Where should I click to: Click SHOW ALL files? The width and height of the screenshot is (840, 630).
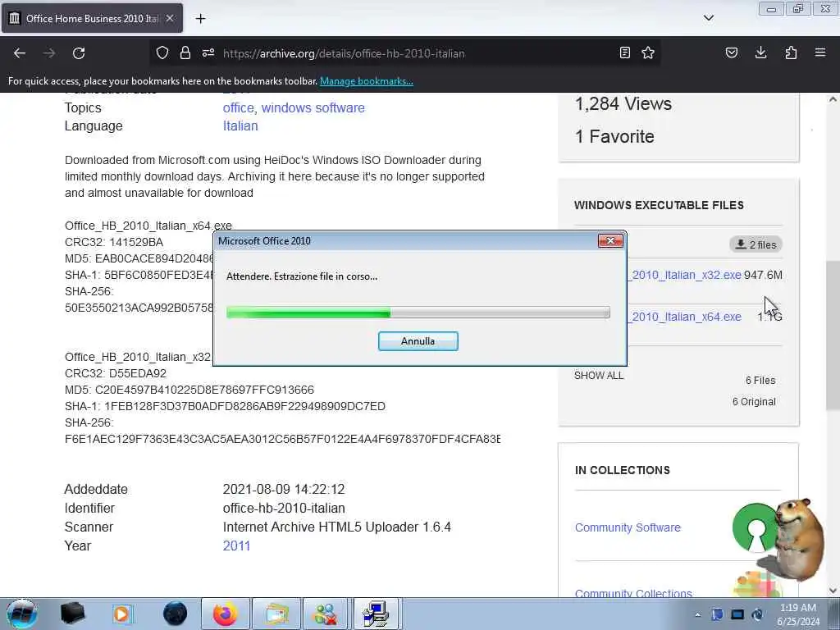pos(599,376)
